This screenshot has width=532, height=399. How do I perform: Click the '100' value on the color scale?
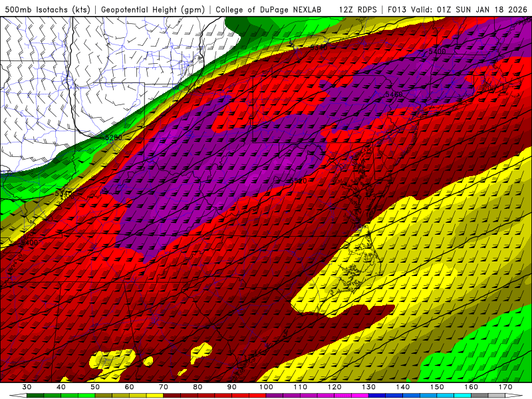(x=266, y=387)
